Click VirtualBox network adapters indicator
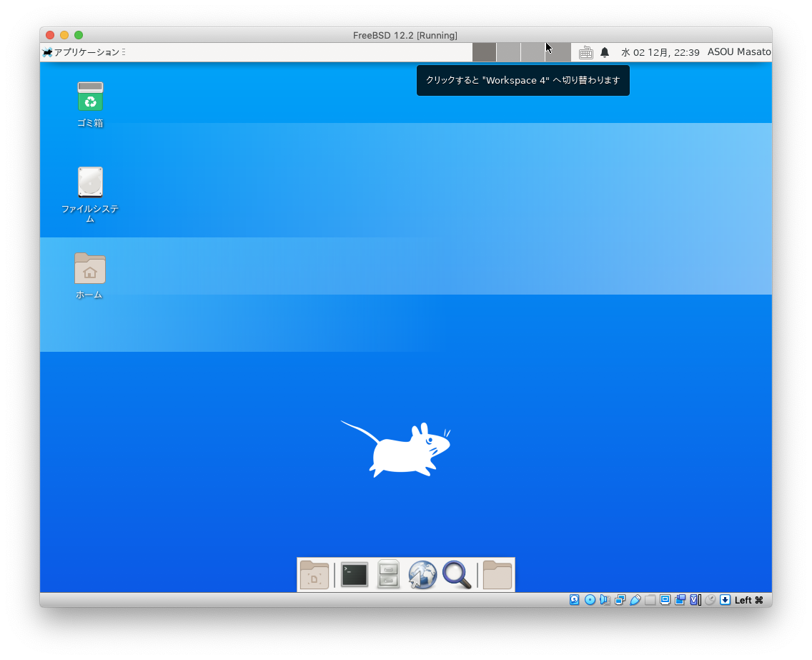The image size is (812, 660). pos(620,600)
